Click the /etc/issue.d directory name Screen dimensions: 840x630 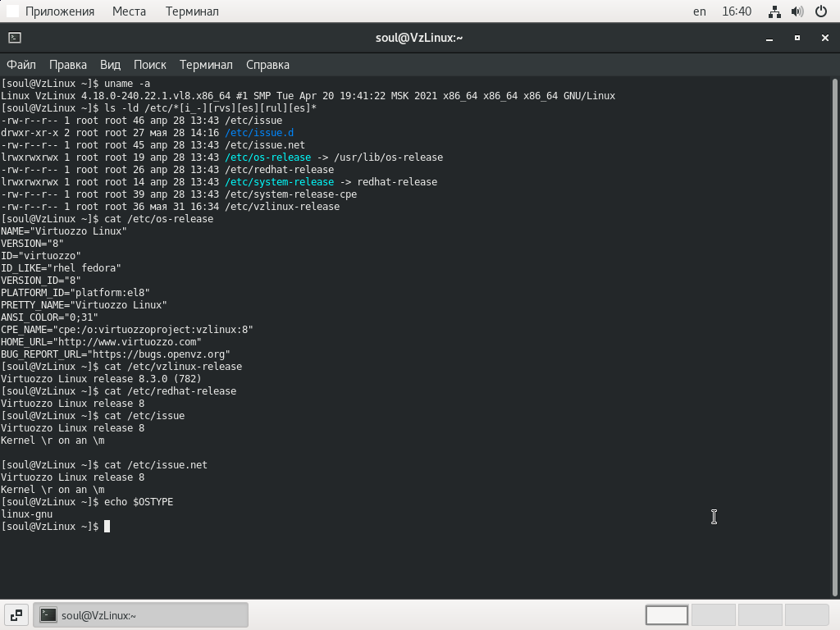(259, 133)
